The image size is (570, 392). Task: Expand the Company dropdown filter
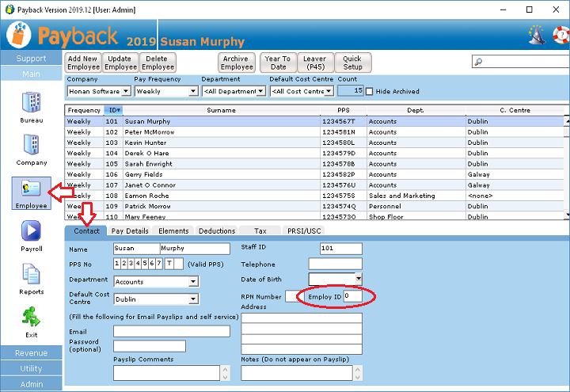pyautogui.click(x=126, y=91)
